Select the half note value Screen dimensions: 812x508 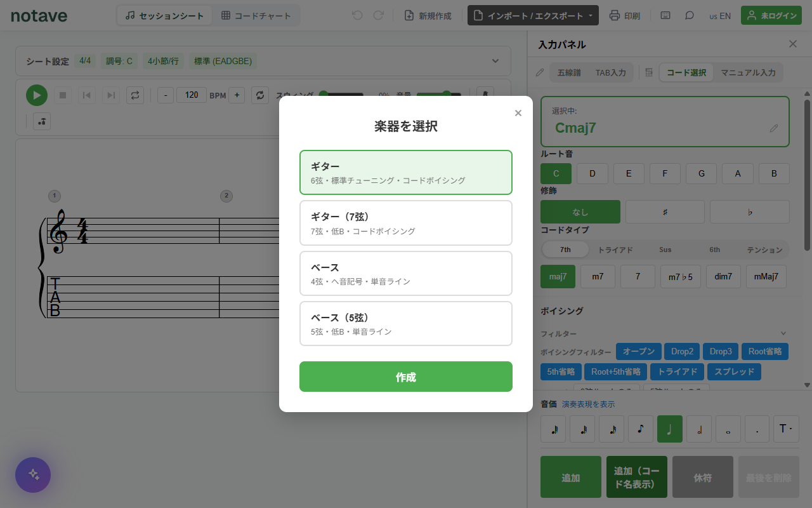click(699, 429)
